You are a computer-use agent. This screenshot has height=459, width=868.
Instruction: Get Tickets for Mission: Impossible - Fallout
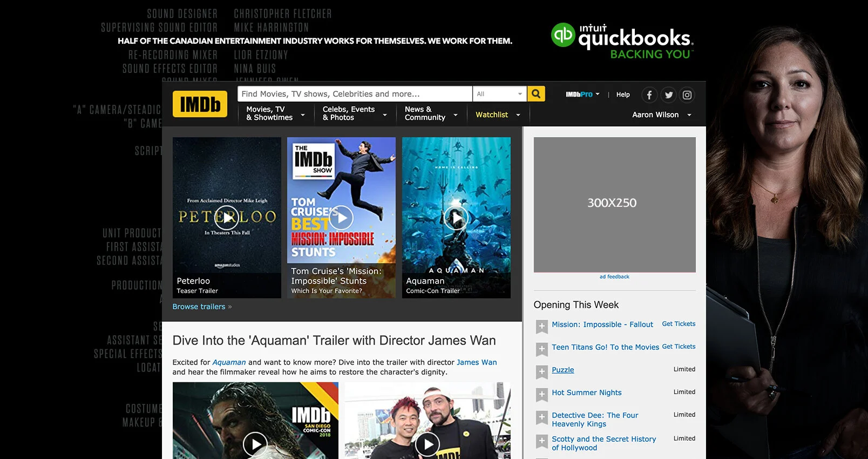coord(679,324)
